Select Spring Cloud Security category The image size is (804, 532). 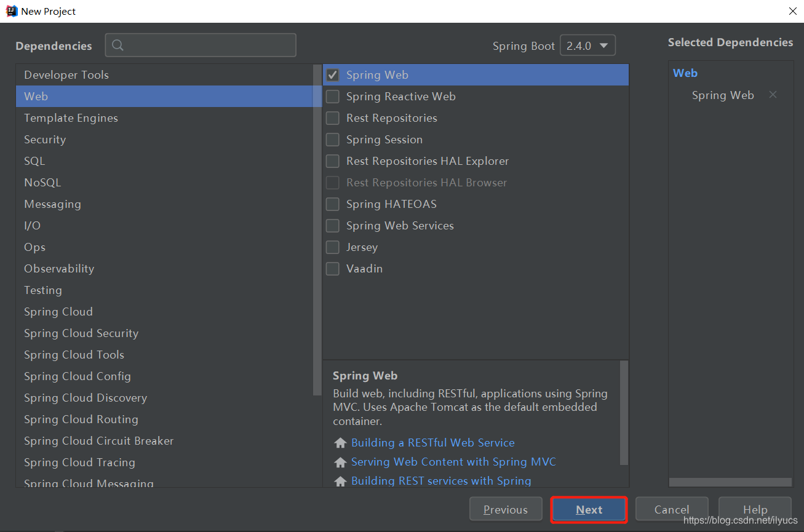tap(165, 333)
